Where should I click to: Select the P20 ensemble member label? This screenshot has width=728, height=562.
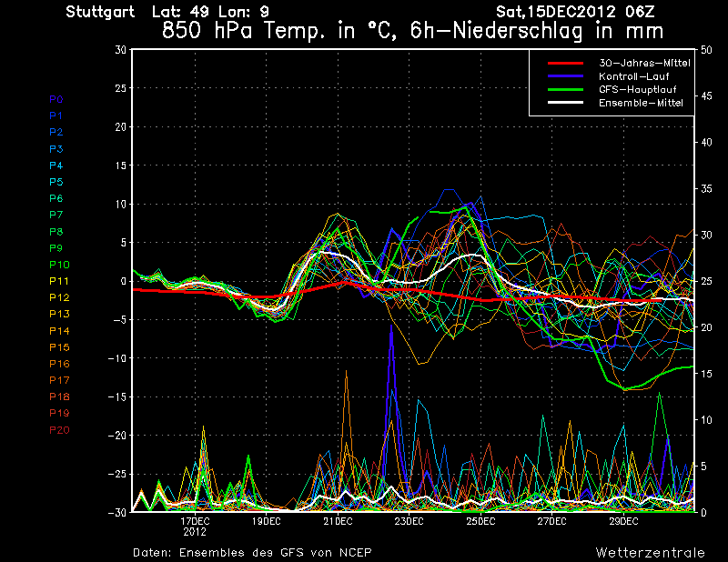click(59, 430)
